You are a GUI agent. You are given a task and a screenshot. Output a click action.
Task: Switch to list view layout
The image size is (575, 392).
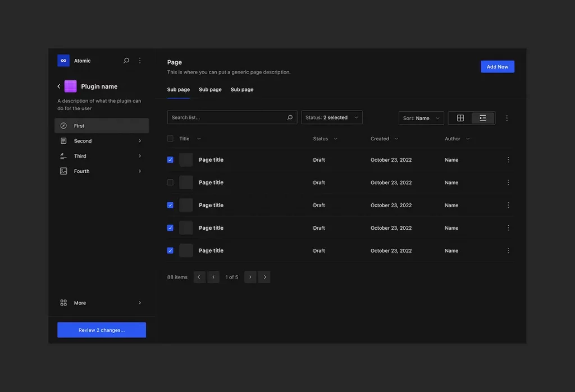(x=483, y=118)
